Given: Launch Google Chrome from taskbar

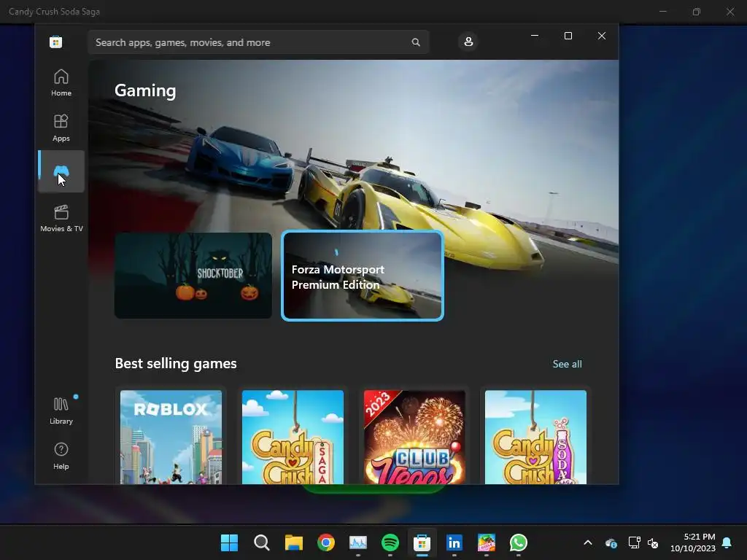Looking at the screenshot, I should pyautogui.click(x=326, y=542).
